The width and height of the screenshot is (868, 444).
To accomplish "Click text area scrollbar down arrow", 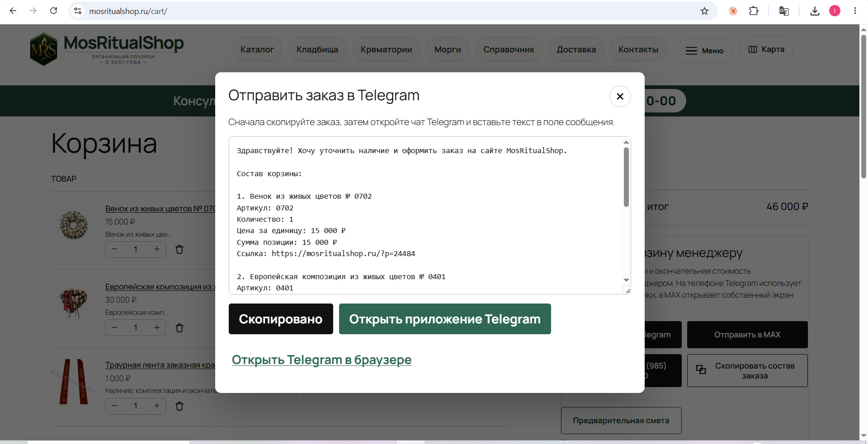I will 626,280.
